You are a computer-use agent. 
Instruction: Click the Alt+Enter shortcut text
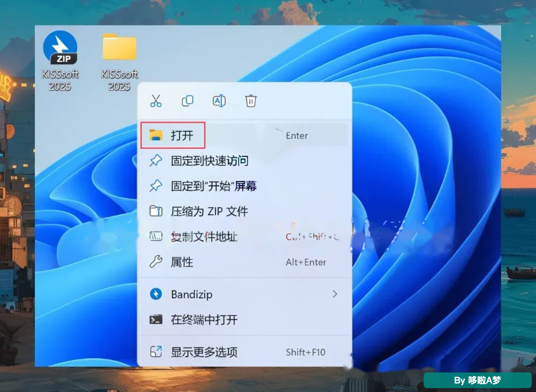(x=306, y=262)
